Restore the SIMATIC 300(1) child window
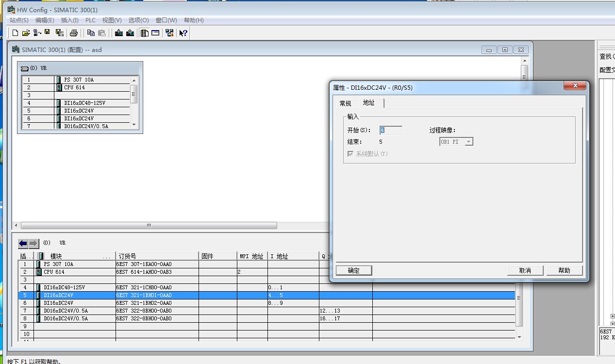 pos(505,50)
